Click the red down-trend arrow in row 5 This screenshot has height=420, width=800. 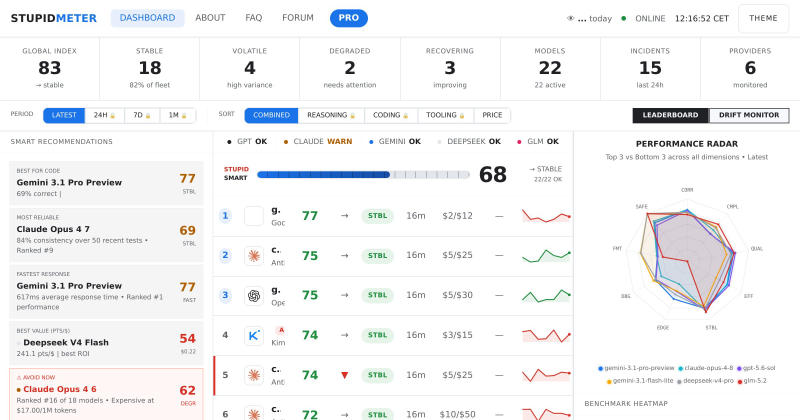[344, 375]
